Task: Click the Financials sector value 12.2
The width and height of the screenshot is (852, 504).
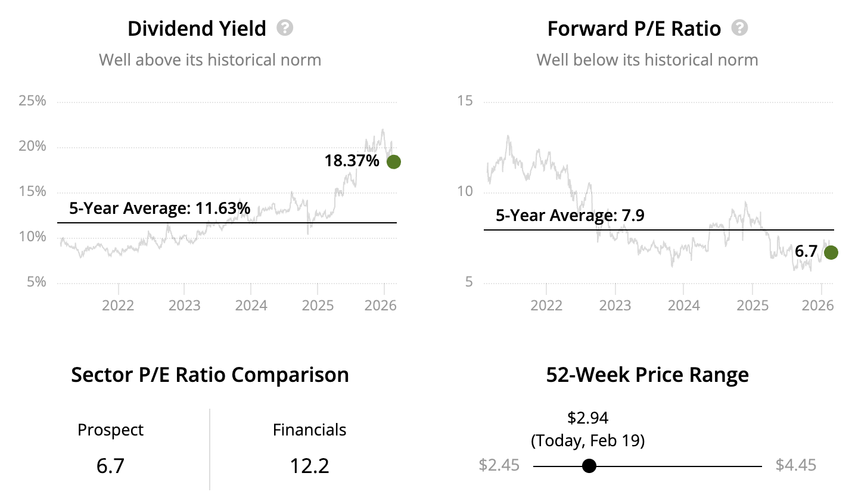Action: pyautogui.click(x=309, y=465)
